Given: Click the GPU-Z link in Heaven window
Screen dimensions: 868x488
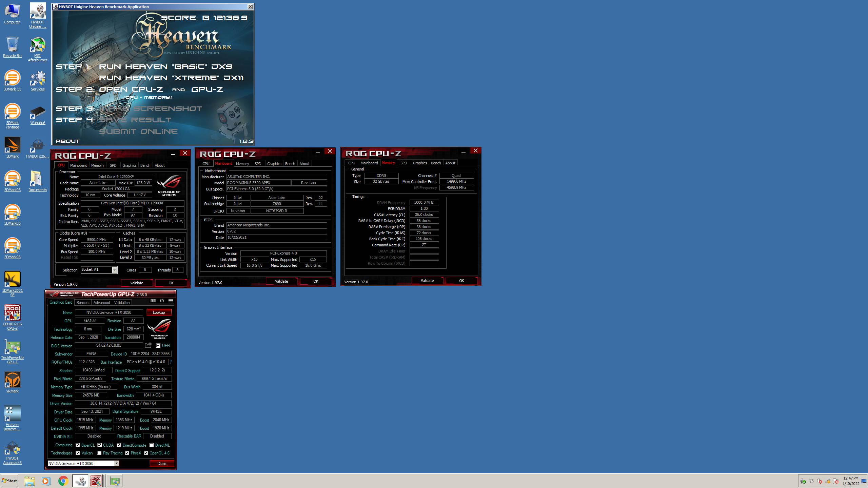Looking at the screenshot, I should (207, 89).
